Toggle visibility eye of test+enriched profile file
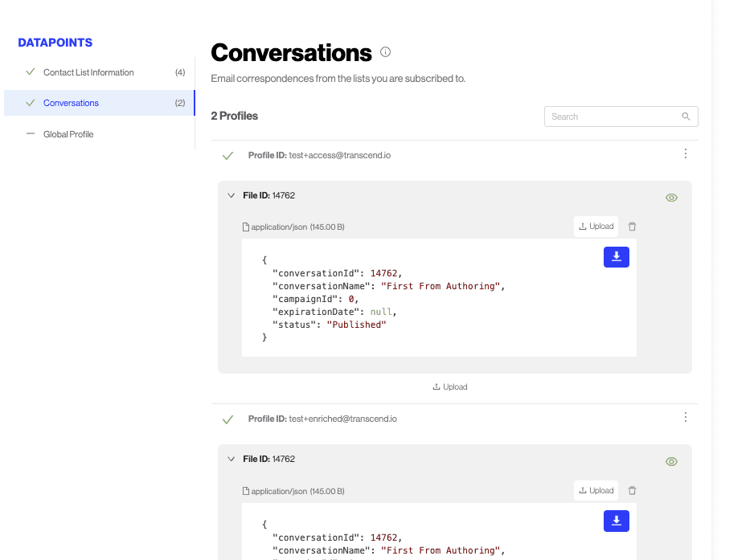The height and width of the screenshot is (560, 754). pos(671,461)
